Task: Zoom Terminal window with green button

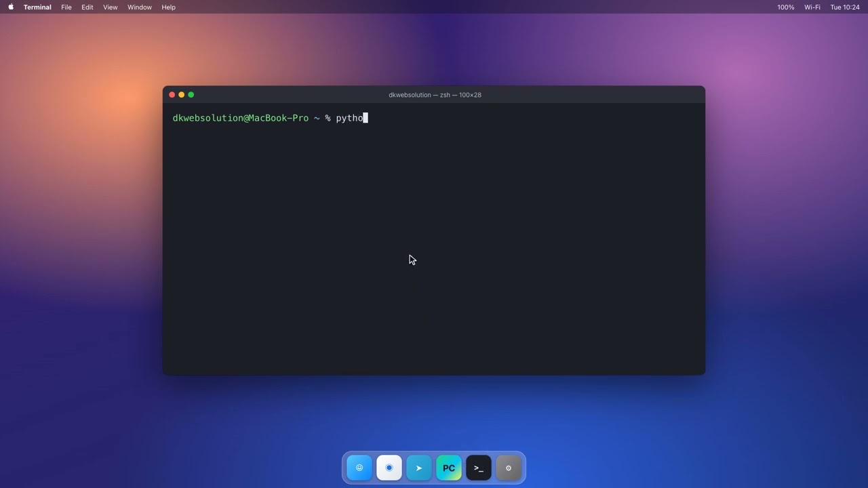Action: pos(191,95)
